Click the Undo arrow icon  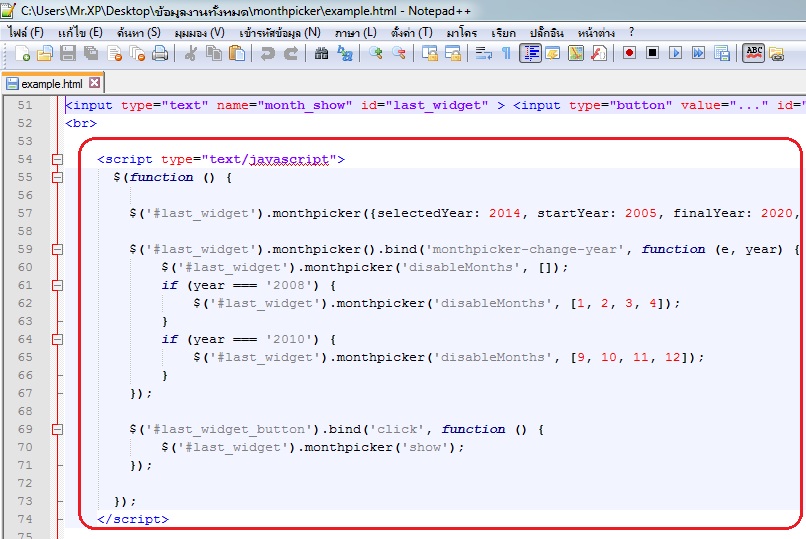[x=267, y=54]
